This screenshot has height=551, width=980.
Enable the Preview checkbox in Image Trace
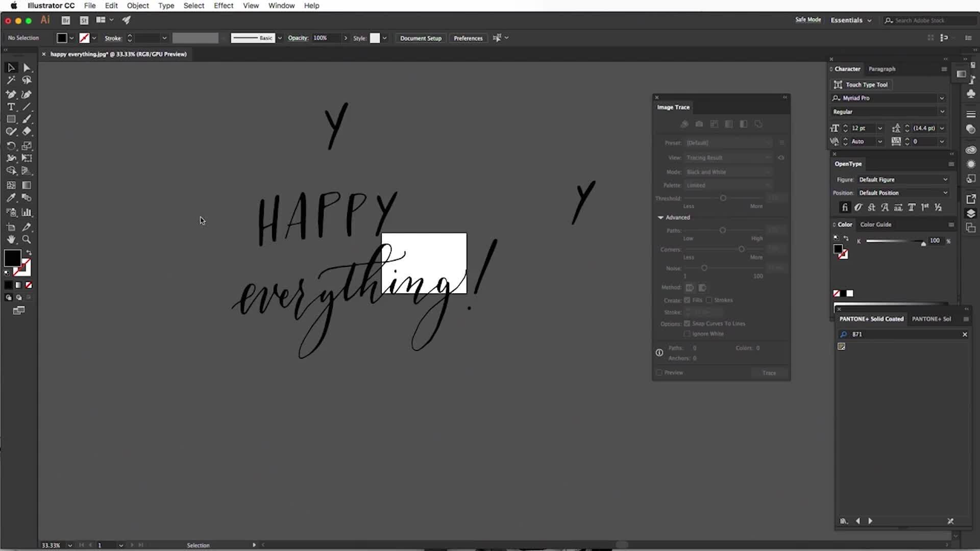pos(659,372)
